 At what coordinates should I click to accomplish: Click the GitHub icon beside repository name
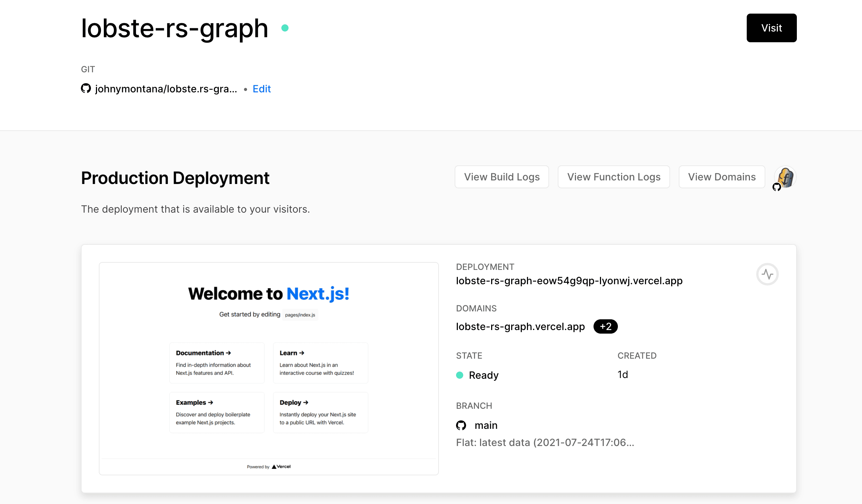pos(86,88)
